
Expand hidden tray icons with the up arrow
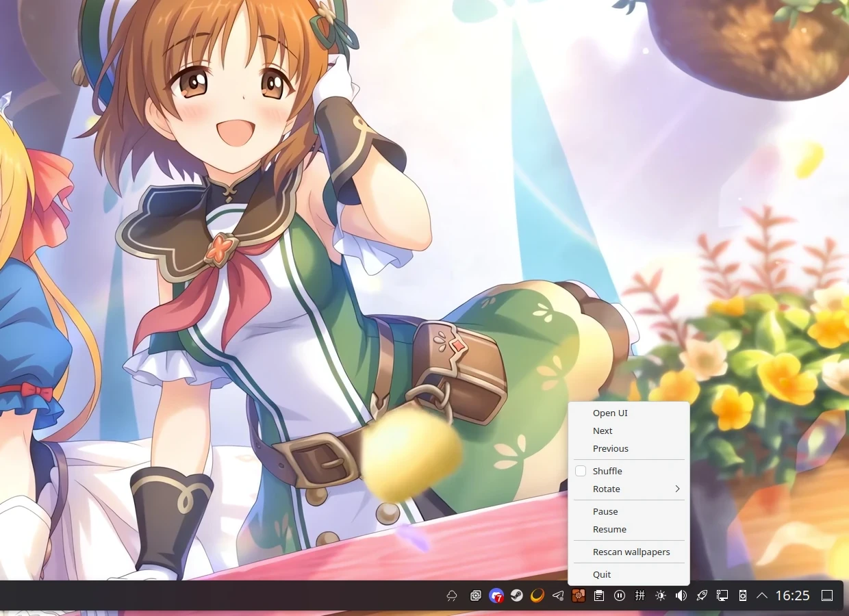762,596
